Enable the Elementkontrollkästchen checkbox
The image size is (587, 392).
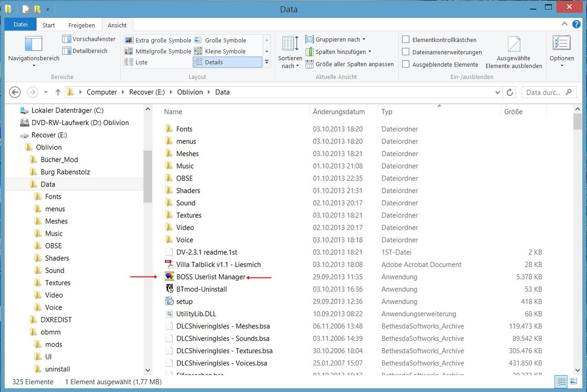coord(406,40)
